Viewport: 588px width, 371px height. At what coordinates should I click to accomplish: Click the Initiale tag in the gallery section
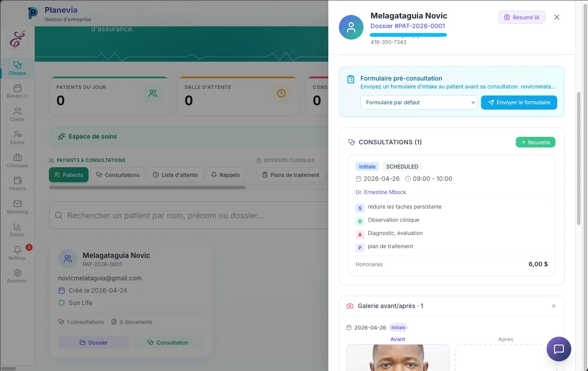click(398, 327)
